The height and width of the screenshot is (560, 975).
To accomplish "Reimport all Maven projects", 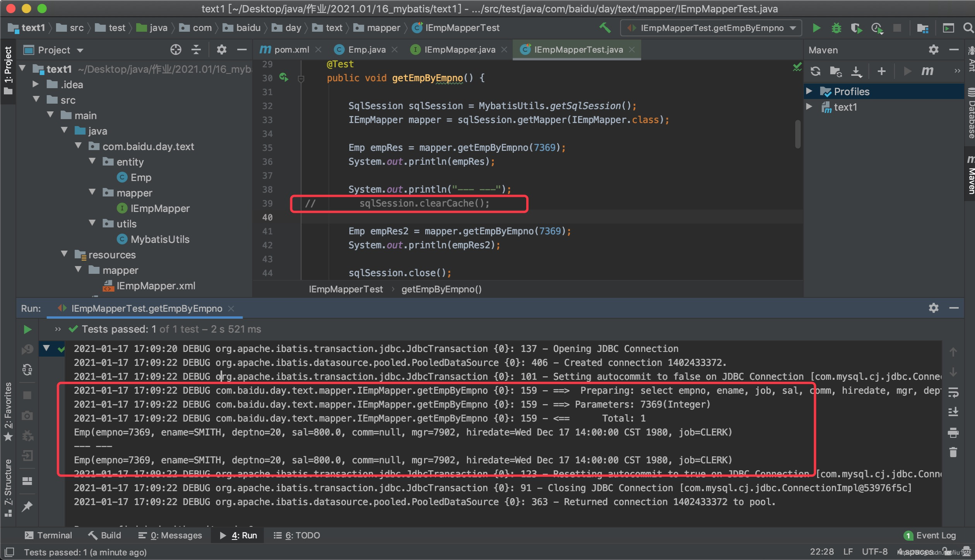I will coord(815,71).
